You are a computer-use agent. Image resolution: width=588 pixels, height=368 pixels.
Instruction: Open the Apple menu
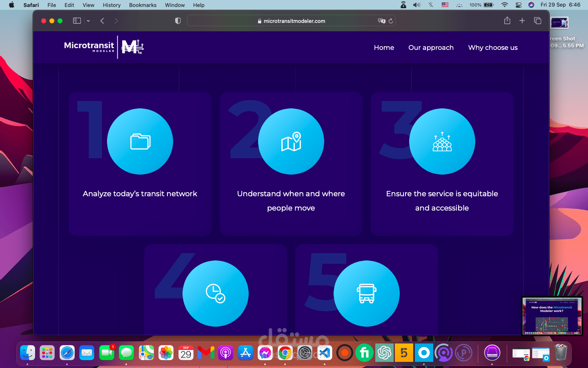coord(11,5)
